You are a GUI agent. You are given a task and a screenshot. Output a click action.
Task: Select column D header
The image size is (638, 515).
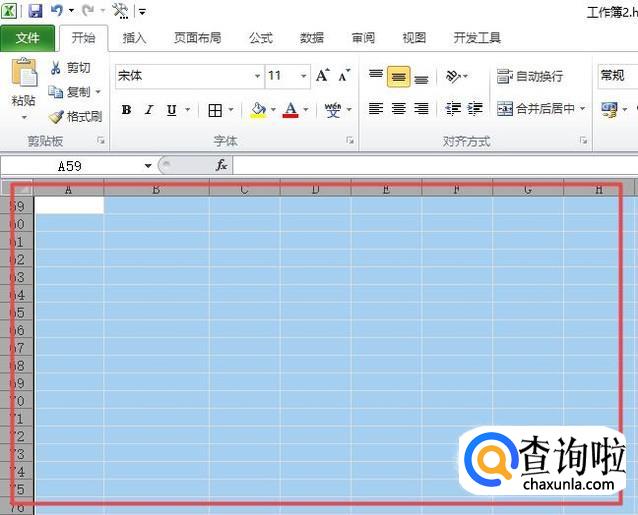pyautogui.click(x=315, y=188)
